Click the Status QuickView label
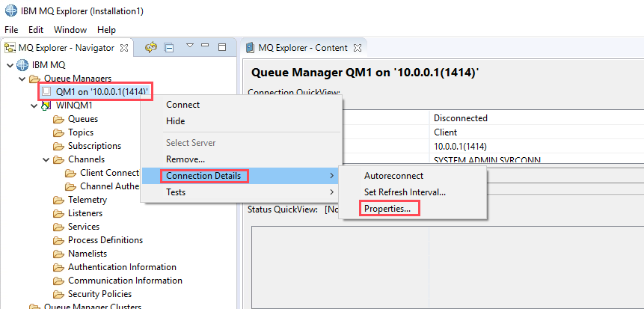 click(x=283, y=209)
